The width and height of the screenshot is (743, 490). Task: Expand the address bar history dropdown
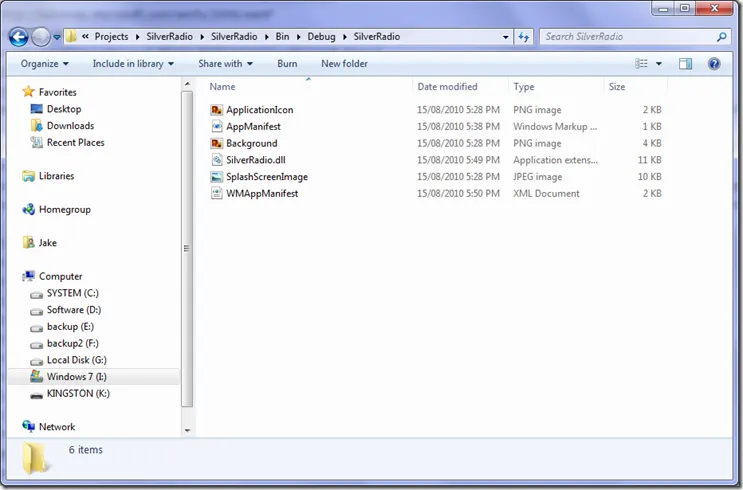click(x=506, y=37)
